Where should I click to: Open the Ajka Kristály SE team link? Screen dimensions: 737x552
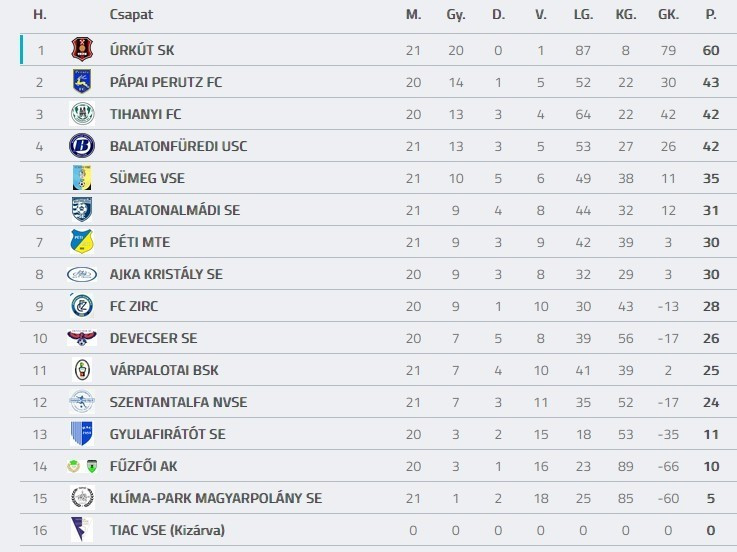[166, 274]
